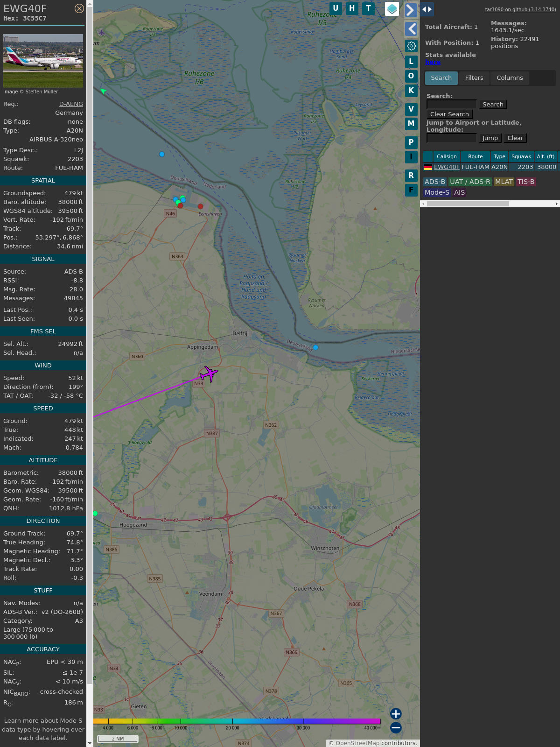Image resolution: width=560 pixels, height=747 pixels.
Task: Click the altitude color scale bar
Action: coord(237,721)
